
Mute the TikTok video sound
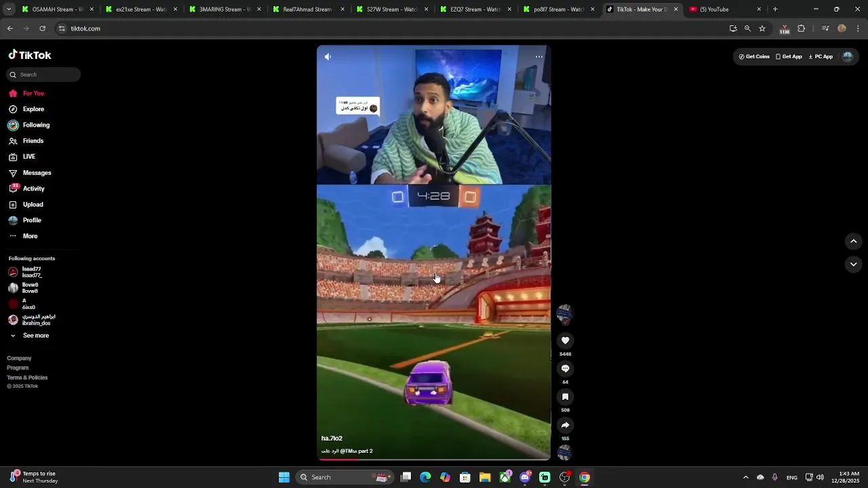pyautogui.click(x=328, y=57)
